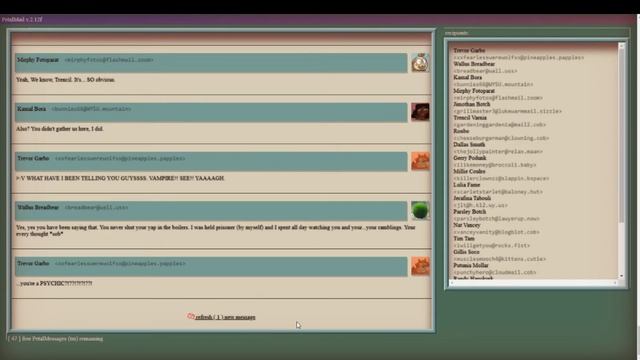The width and height of the screenshot is (640, 360).
Task: Select Trevor Garbo in the recipients list
Action: coord(469,51)
